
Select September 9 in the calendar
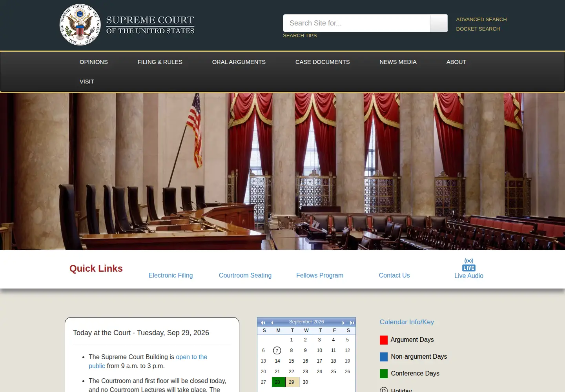point(305,350)
